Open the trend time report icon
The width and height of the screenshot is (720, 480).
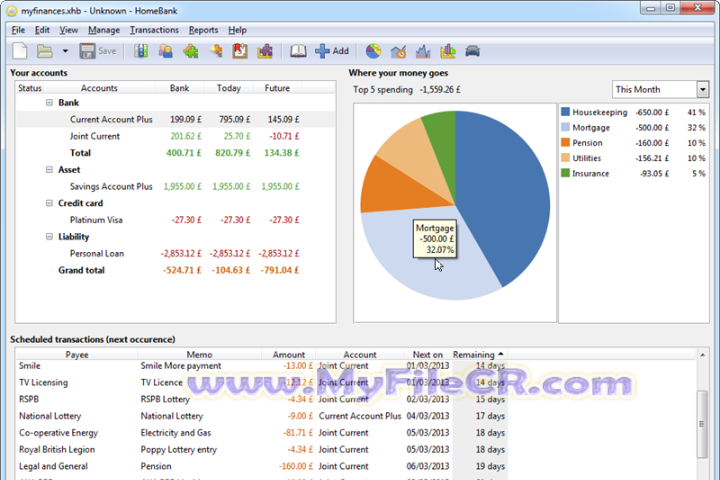pyautogui.click(x=398, y=51)
